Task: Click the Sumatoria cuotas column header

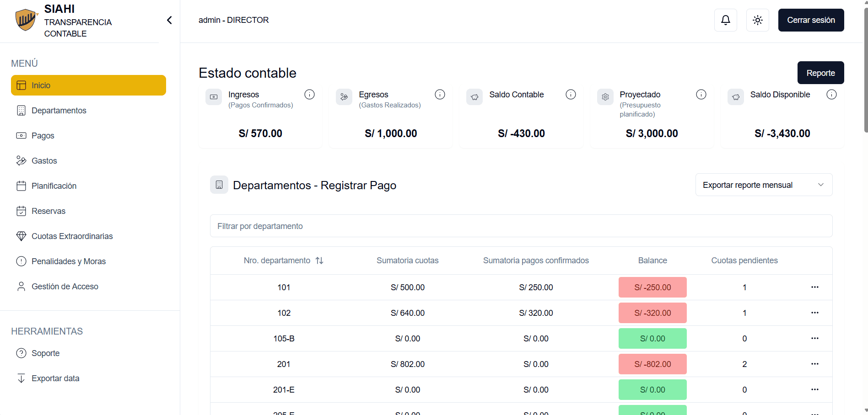Action: coord(407,261)
